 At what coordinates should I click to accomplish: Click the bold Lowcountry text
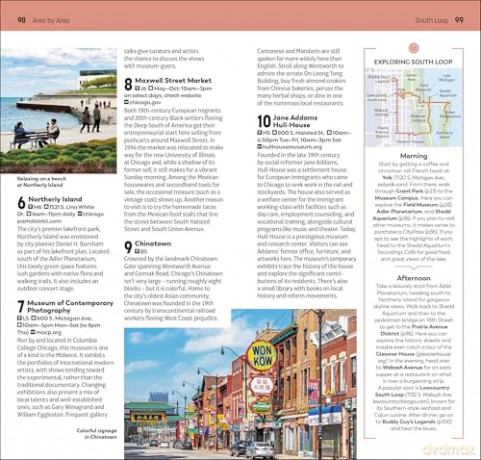(434, 388)
